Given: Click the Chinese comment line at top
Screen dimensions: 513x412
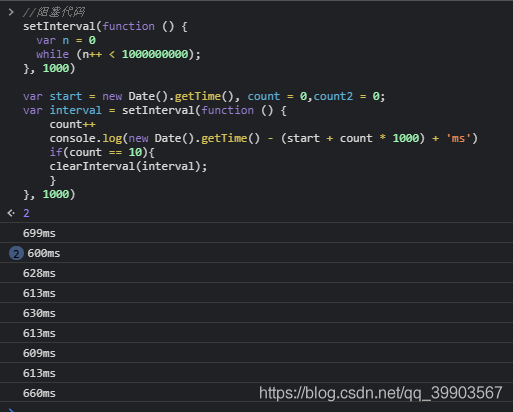Looking at the screenshot, I should pos(54,12).
